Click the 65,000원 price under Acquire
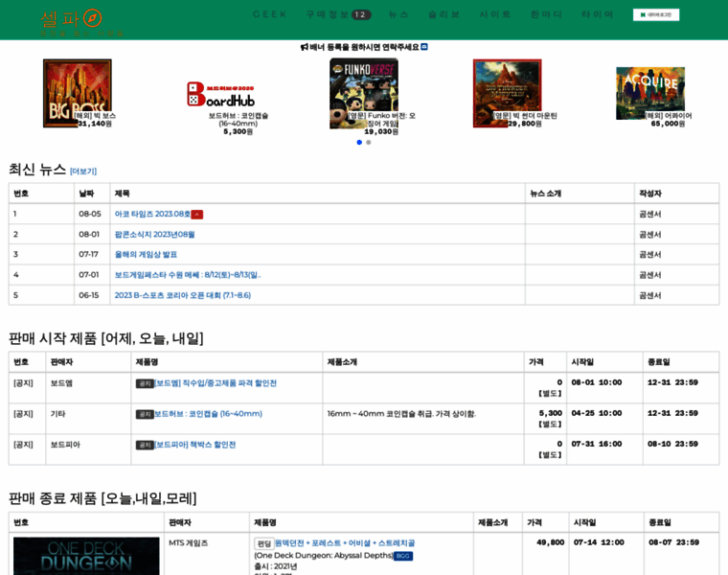This screenshot has width=728, height=575. [x=668, y=124]
